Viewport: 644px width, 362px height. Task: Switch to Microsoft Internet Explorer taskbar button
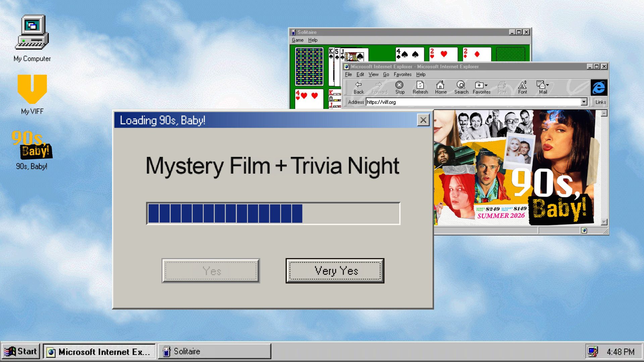tap(99, 352)
